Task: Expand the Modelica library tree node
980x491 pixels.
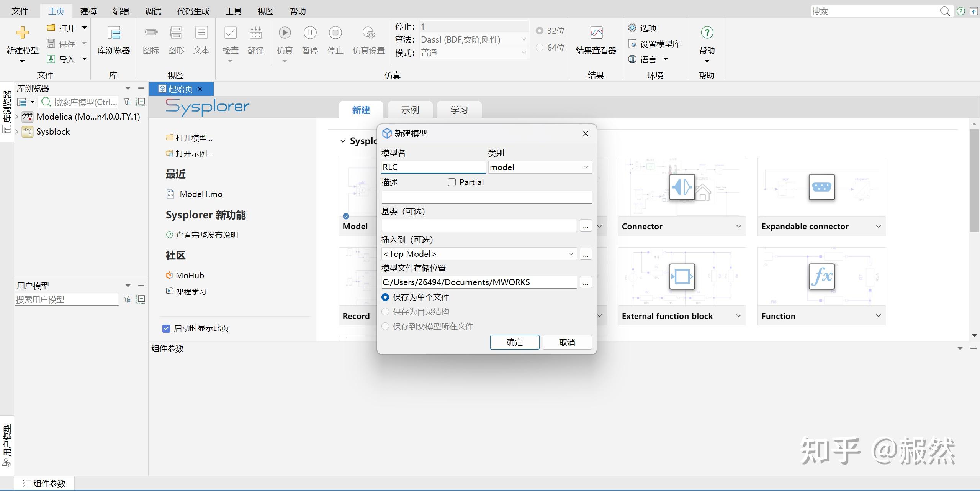Action: (x=17, y=117)
